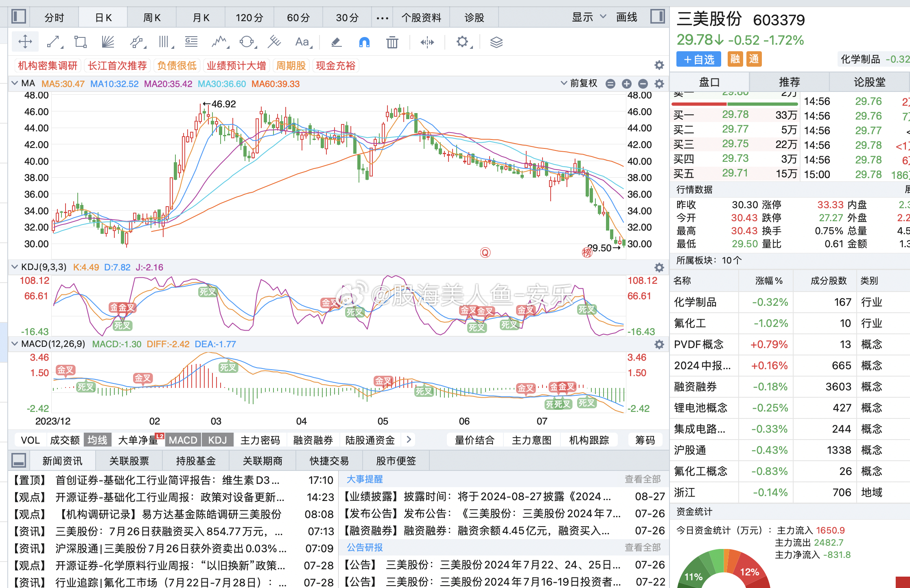Pick the Aa text annotation tool
Screen dimensions: 910x588
tap(302, 42)
